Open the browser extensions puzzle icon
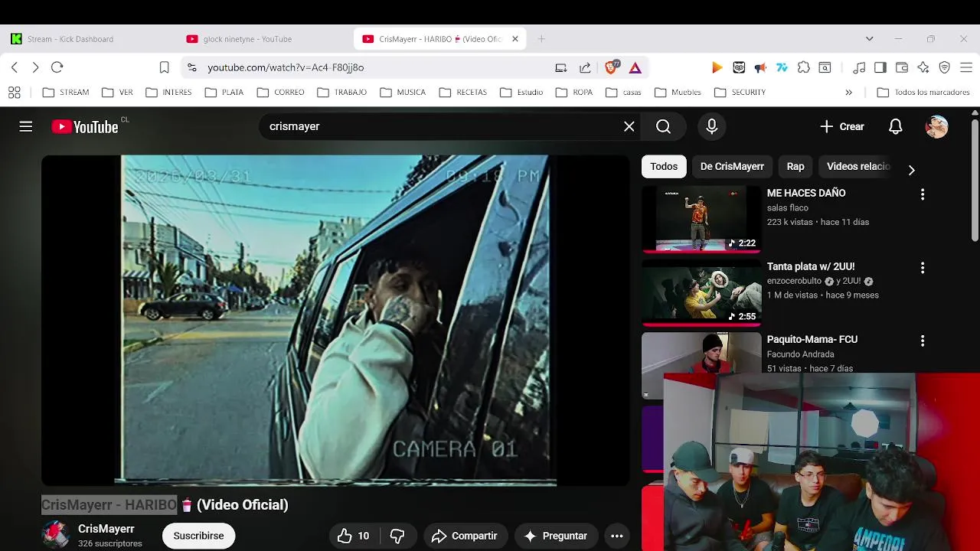The height and width of the screenshot is (551, 980). (x=803, y=67)
